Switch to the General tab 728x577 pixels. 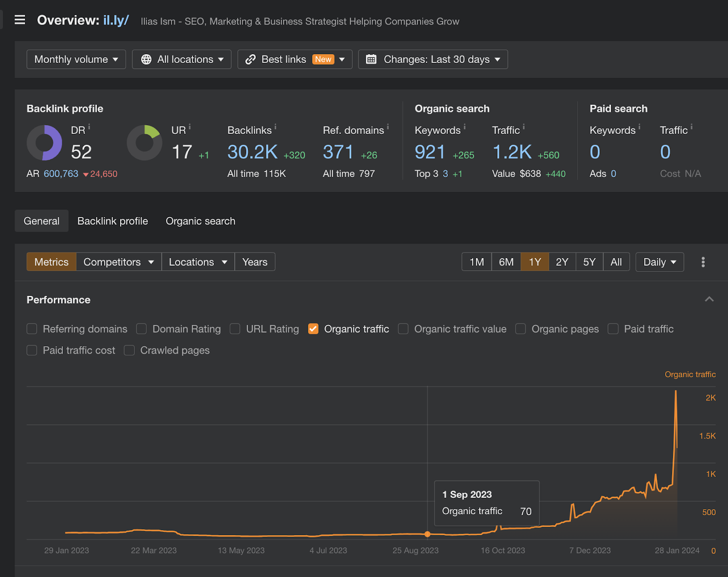coord(41,221)
